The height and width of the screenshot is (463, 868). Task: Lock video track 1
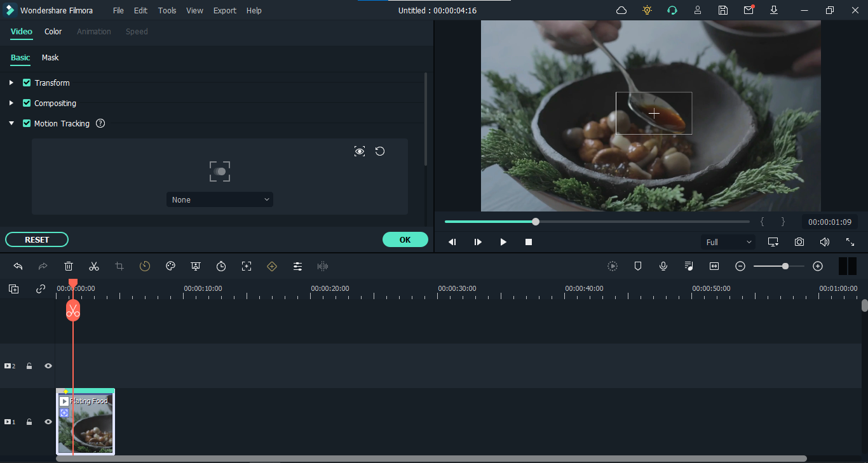coord(29,422)
